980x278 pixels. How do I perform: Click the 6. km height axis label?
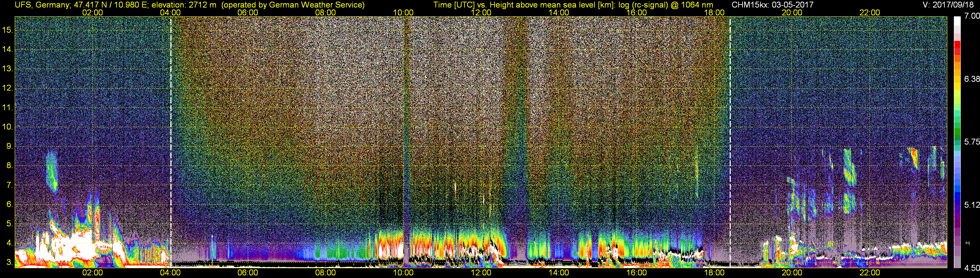[9, 204]
